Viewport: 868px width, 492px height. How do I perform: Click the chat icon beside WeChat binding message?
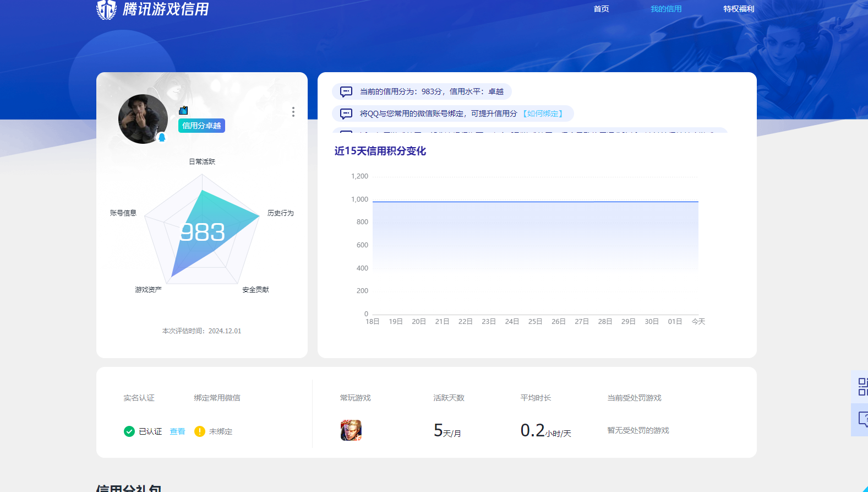click(x=346, y=114)
